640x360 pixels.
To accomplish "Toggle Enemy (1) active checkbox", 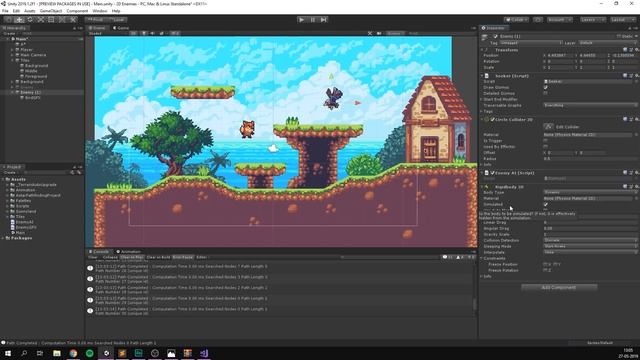I will (495, 36).
